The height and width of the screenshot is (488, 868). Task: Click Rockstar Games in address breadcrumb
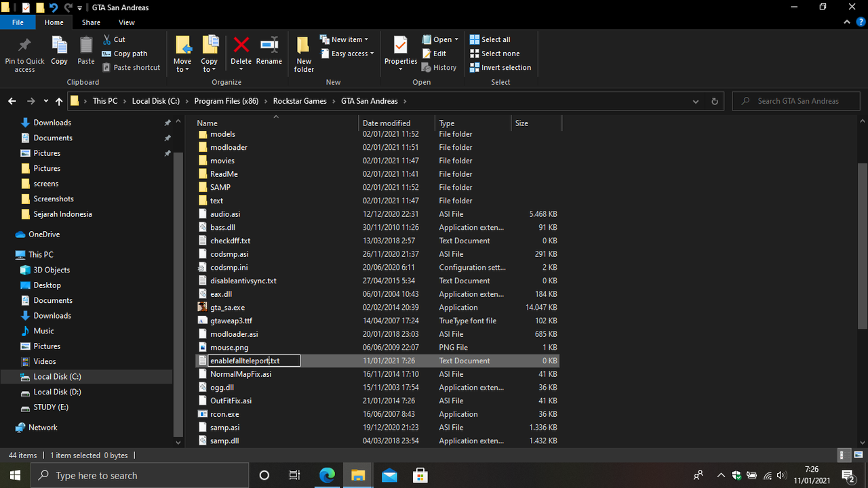point(300,101)
